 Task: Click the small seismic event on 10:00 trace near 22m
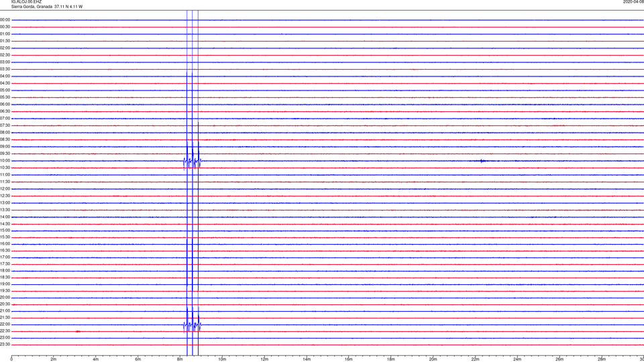(x=483, y=161)
